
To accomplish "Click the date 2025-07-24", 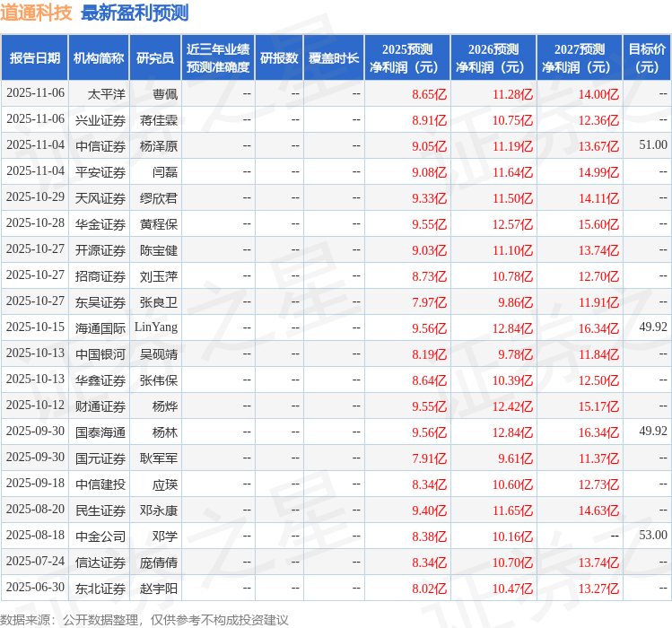I will [35, 561].
